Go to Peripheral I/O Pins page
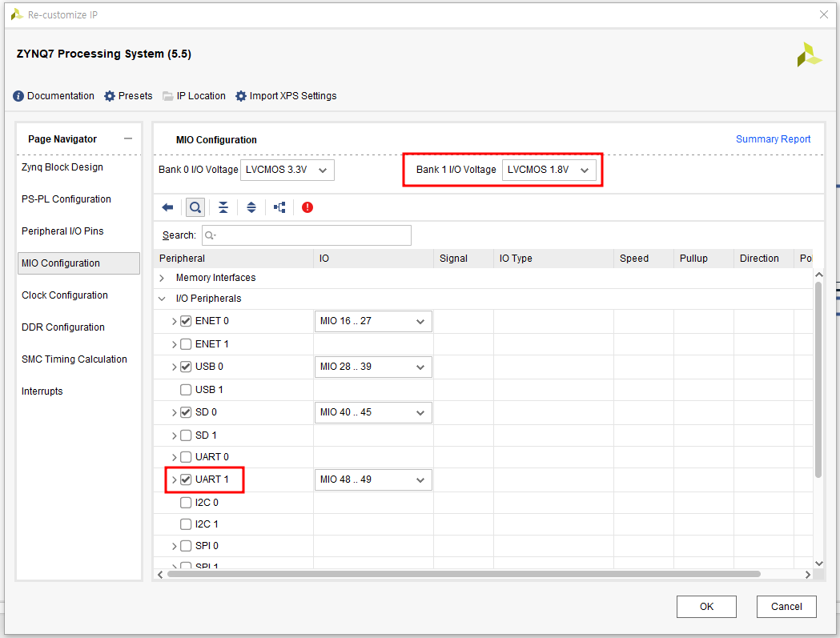 pos(62,231)
